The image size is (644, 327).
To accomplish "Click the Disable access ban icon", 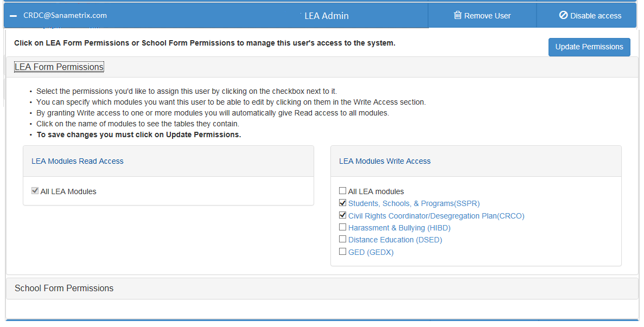I will pos(563,16).
